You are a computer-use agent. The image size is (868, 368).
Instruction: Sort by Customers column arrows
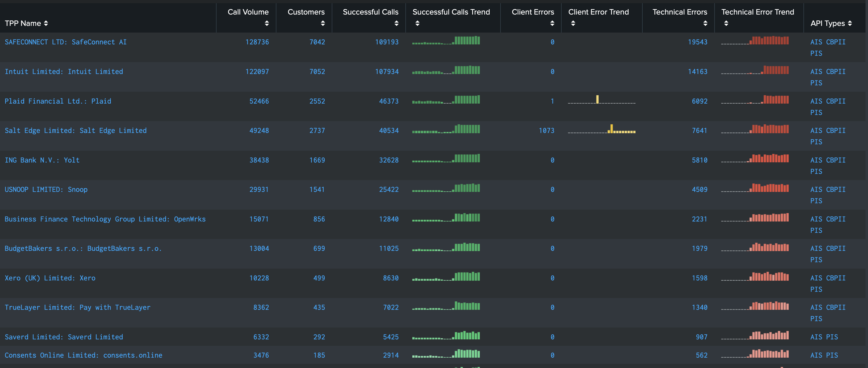322,23
